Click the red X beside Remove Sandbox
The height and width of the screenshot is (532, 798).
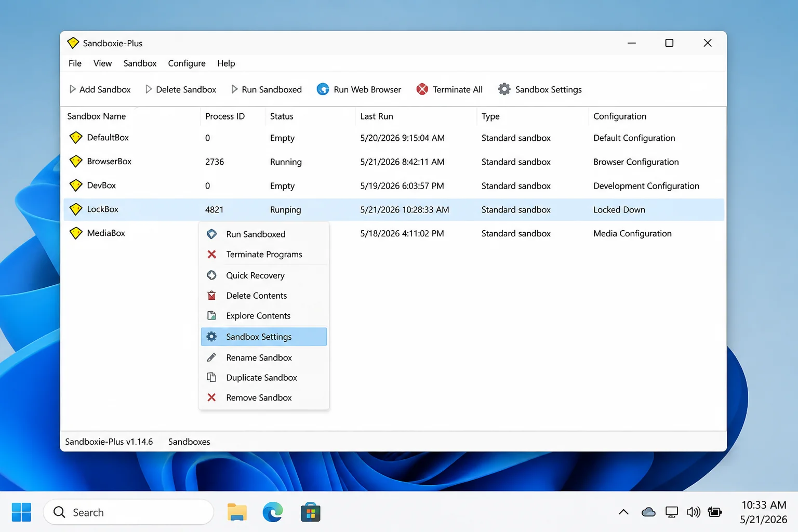point(211,397)
